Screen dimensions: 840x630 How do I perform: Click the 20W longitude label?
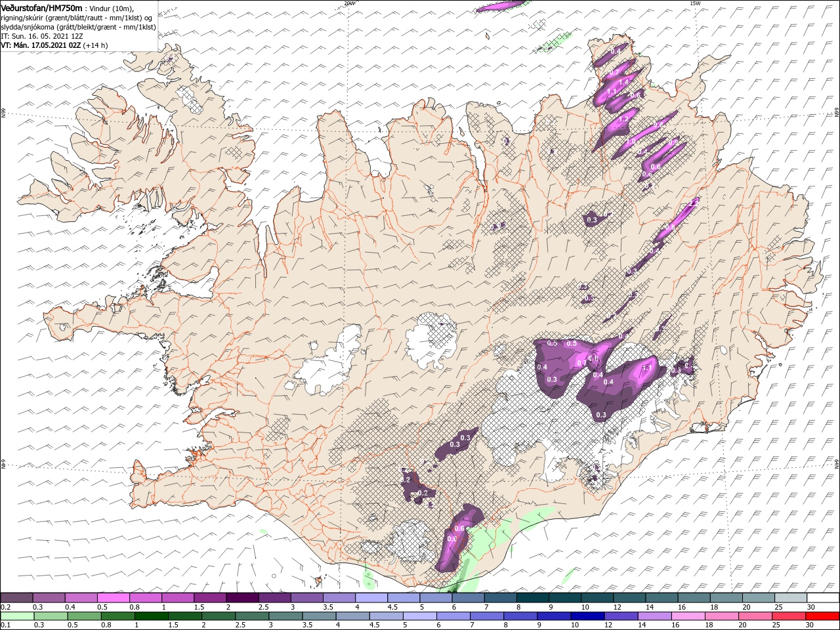(x=350, y=3)
